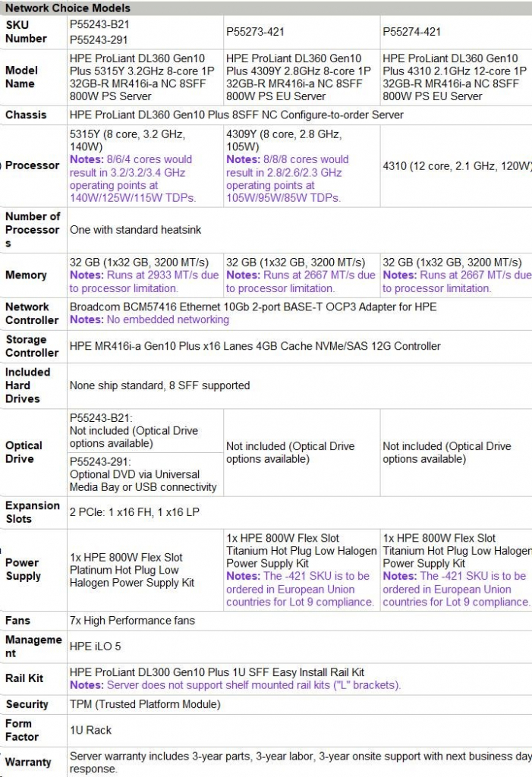The height and width of the screenshot is (777, 532).
Task: Click the Chassis description text
Action: pos(236,115)
